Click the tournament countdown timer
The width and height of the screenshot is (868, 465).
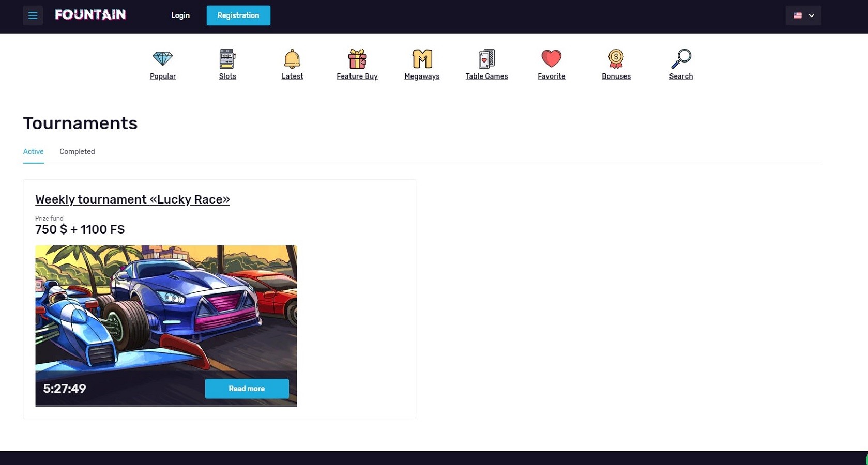65,389
